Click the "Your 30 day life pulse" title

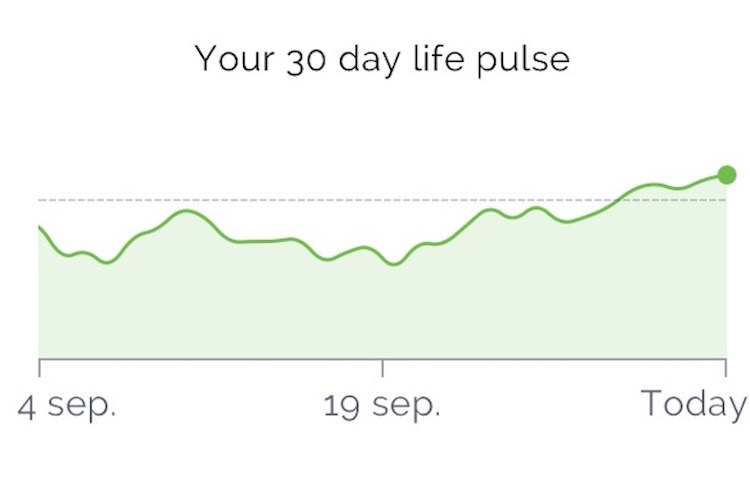coord(382,58)
